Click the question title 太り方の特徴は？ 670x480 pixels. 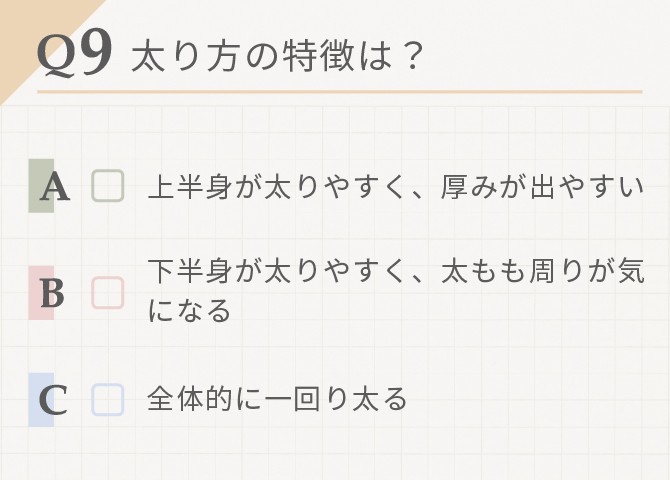click(x=277, y=56)
